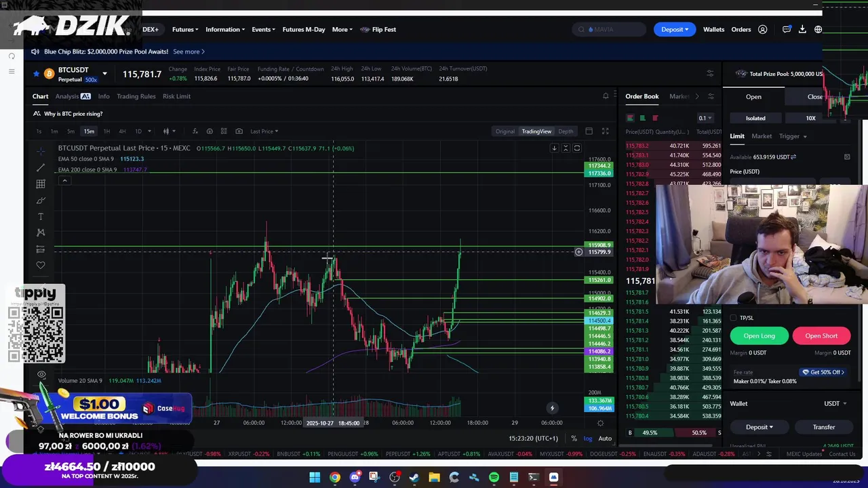The height and width of the screenshot is (488, 868).
Task: Switch chart view to TradingView
Action: [536, 131]
